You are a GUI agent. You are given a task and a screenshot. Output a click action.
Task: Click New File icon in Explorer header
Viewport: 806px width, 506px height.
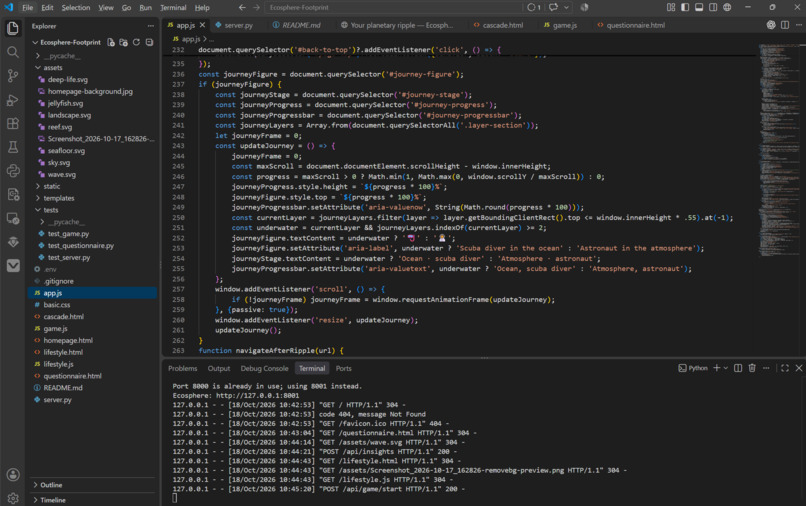coord(111,42)
